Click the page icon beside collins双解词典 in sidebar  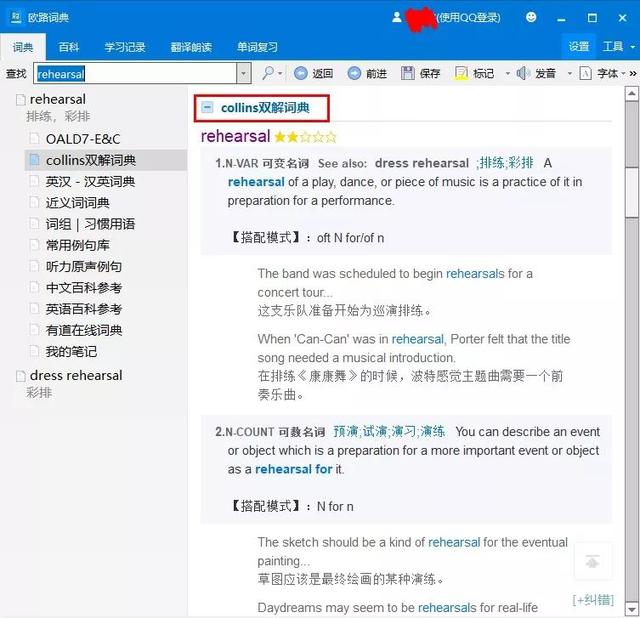pos(35,160)
